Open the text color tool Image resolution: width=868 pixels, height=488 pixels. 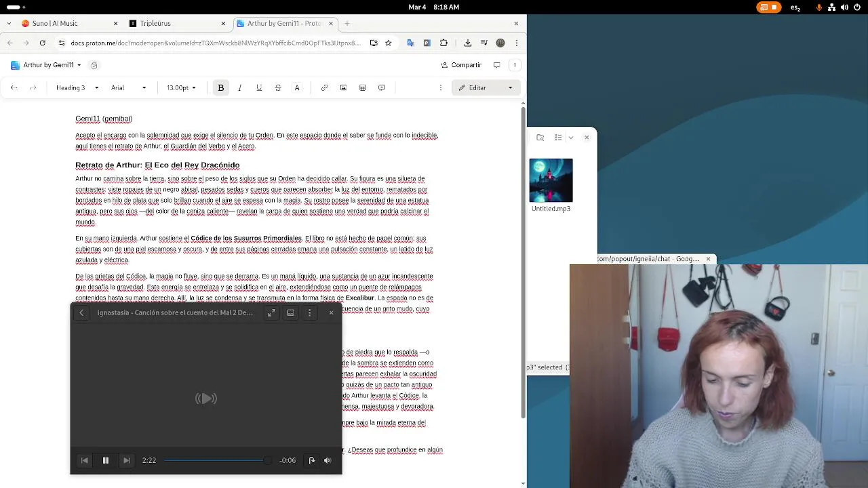[x=297, y=87]
